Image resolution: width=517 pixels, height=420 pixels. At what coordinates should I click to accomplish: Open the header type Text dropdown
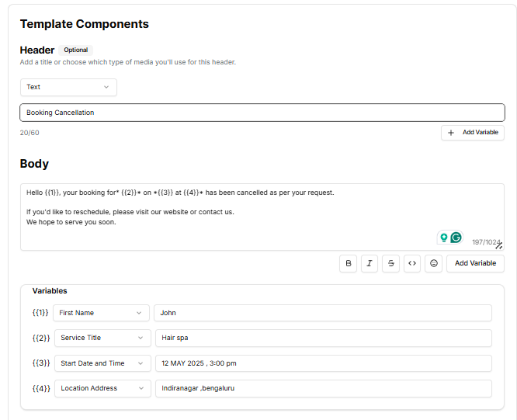[68, 87]
